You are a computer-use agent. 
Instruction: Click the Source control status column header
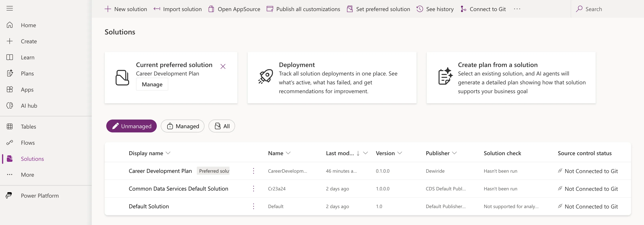point(584,153)
